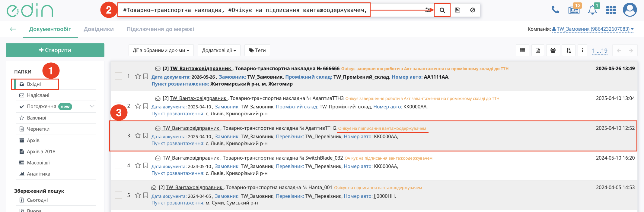Clear the search with the cancel icon
This screenshot has height=212, width=644.
473,10
